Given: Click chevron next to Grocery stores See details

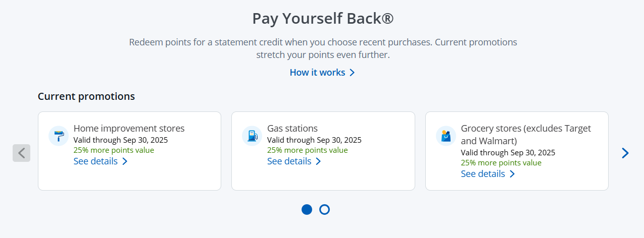Looking at the screenshot, I should [x=512, y=174].
